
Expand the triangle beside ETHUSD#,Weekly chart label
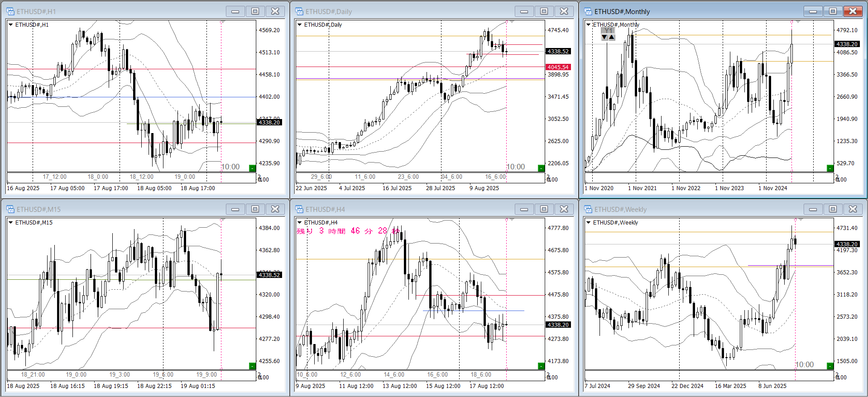[x=588, y=223]
